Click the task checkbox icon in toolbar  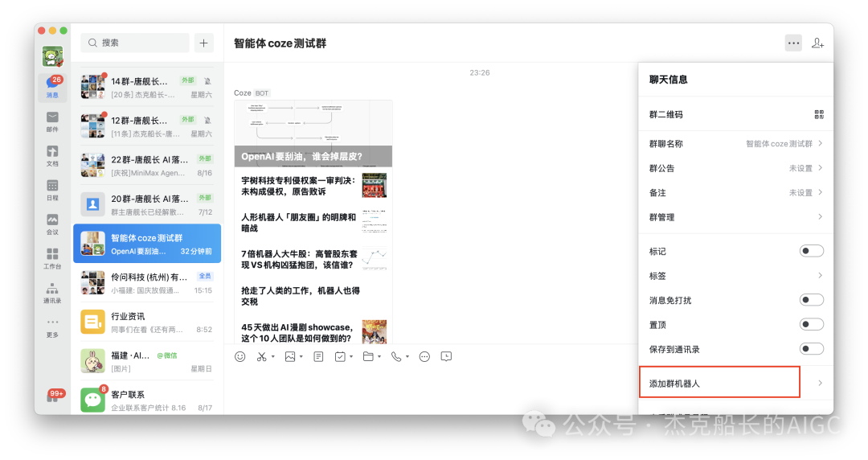tap(340, 356)
